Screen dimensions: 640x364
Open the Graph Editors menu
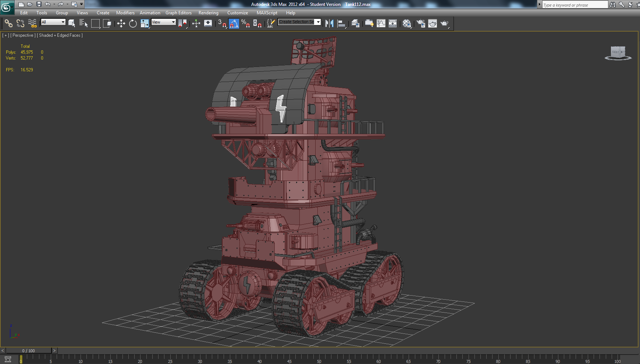pyautogui.click(x=178, y=13)
